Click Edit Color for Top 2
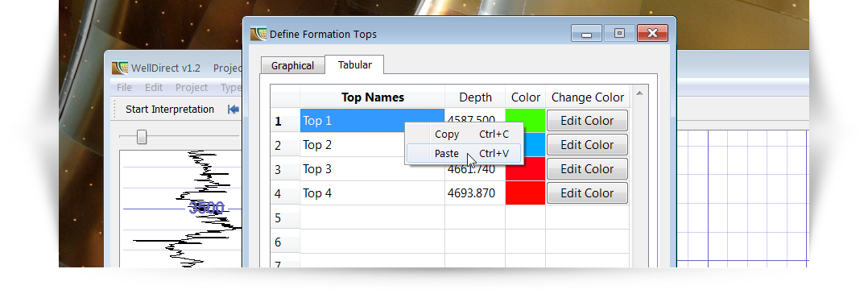Viewport: 868px width, 298px height. (587, 145)
